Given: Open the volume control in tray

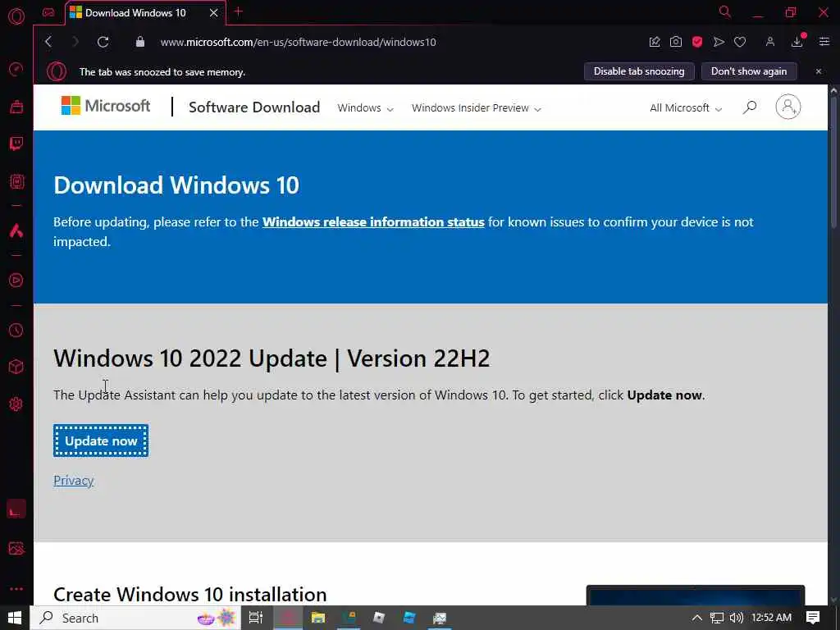Looking at the screenshot, I should click(737, 619).
